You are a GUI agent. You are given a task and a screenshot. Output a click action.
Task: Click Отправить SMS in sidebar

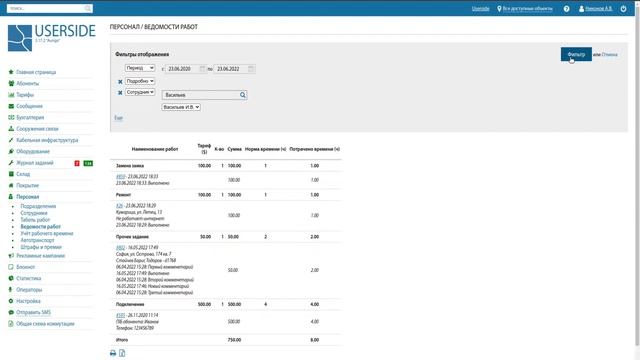[33, 313]
